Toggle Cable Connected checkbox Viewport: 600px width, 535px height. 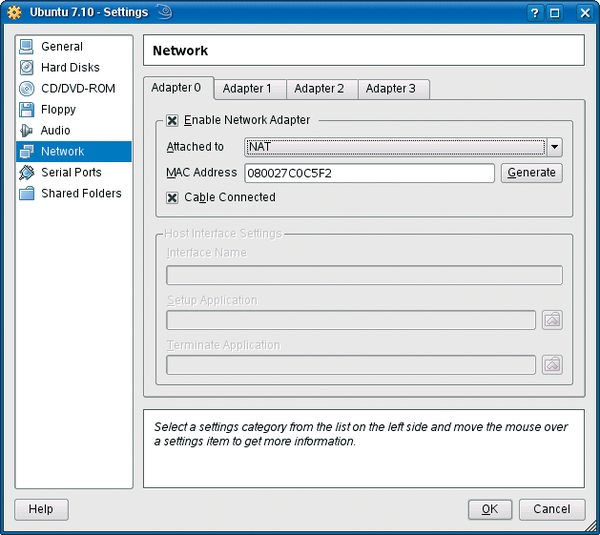[172, 198]
